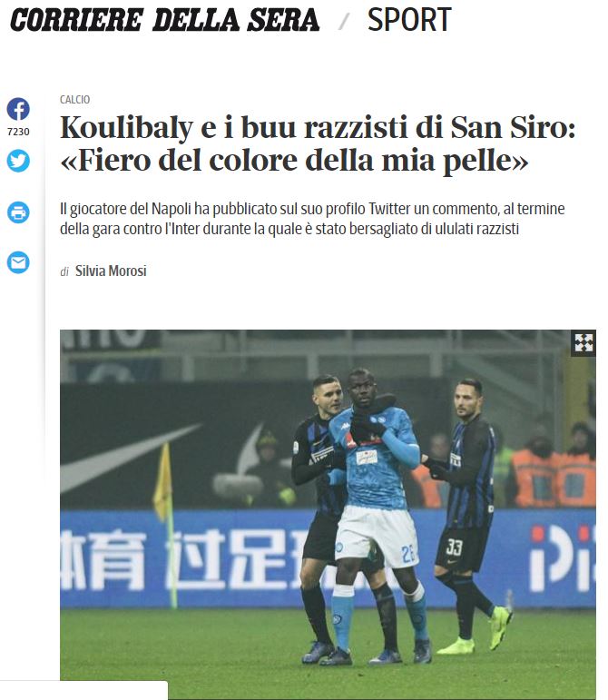Share the article on Facebook
The width and height of the screenshot is (608, 700).
(x=18, y=109)
